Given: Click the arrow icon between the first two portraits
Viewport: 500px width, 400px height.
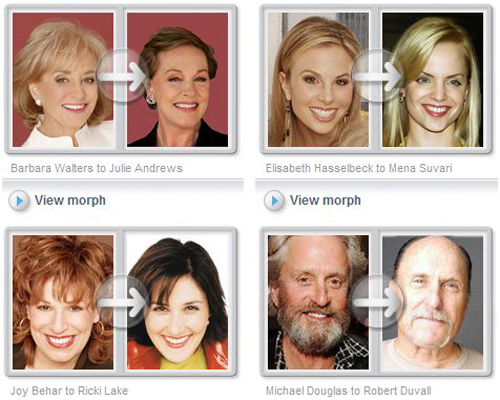Looking at the screenshot, I should point(122,77).
